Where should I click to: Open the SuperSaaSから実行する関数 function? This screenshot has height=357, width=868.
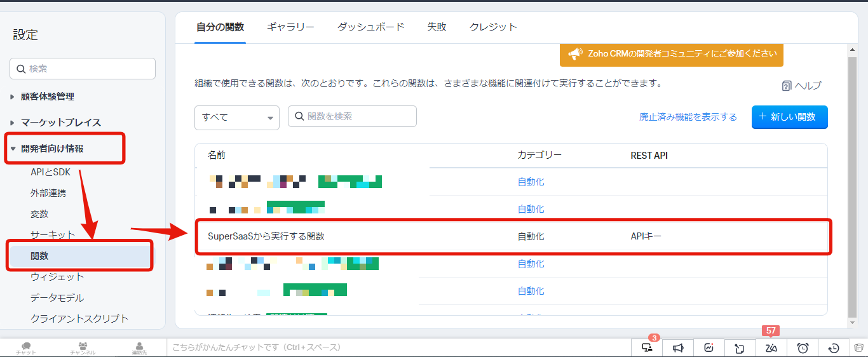tap(266, 236)
